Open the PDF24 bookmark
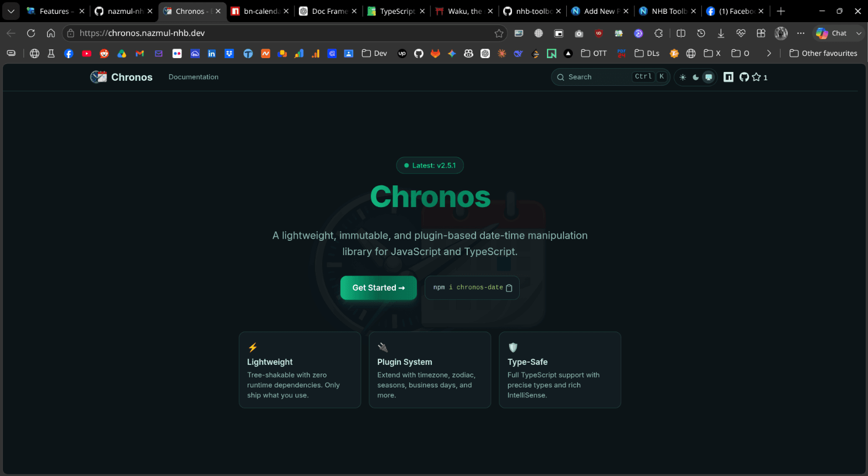The width and height of the screenshot is (868, 476). (x=621, y=54)
